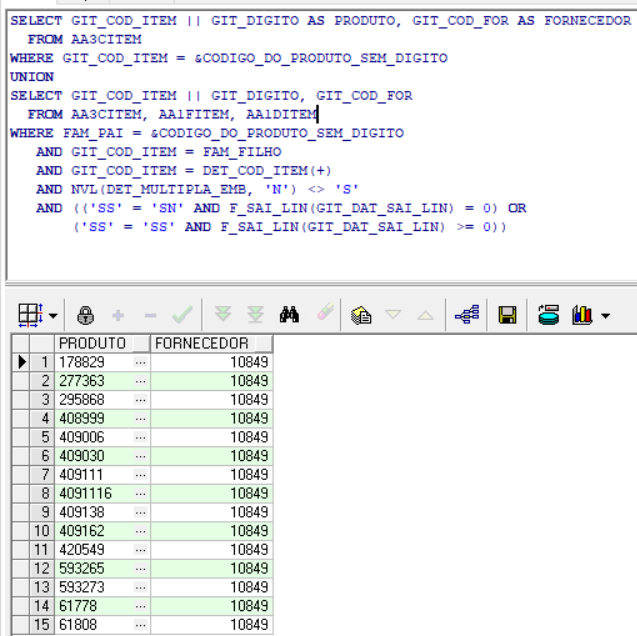This screenshot has width=637, height=636.
Task: Open the ellipsis editor for product 408999
Action: point(141,418)
